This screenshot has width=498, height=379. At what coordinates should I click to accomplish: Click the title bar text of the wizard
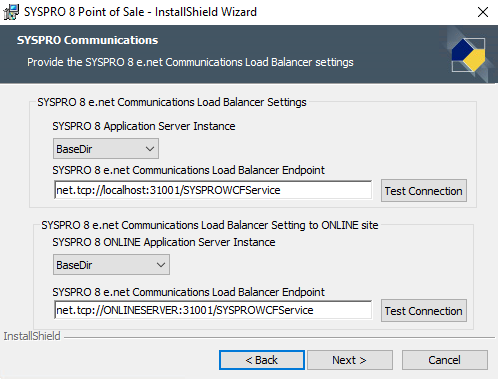[140, 12]
